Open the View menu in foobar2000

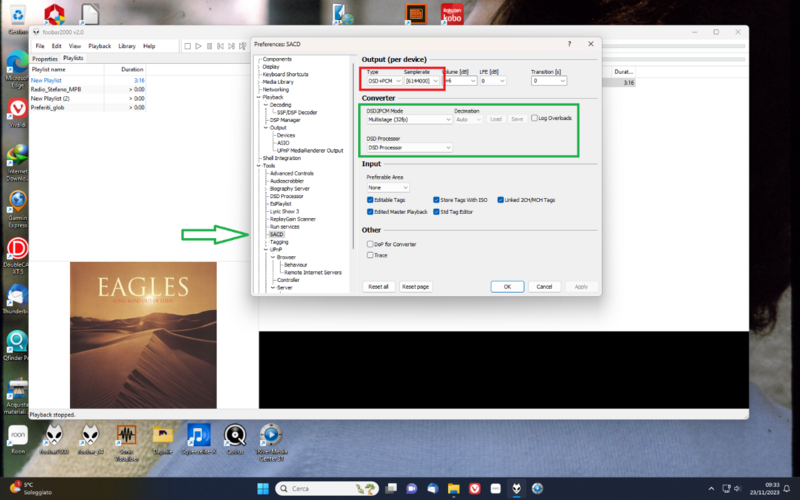point(74,46)
